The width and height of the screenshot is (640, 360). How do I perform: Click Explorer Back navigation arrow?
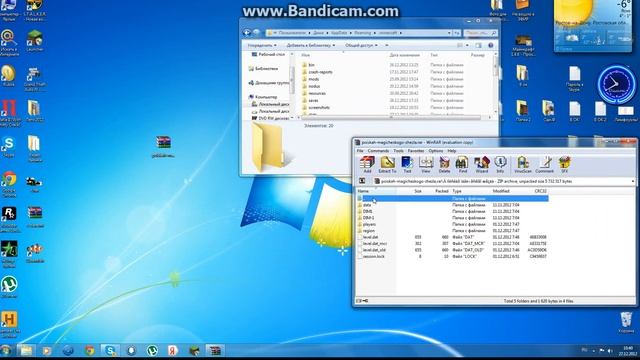pos(247,33)
